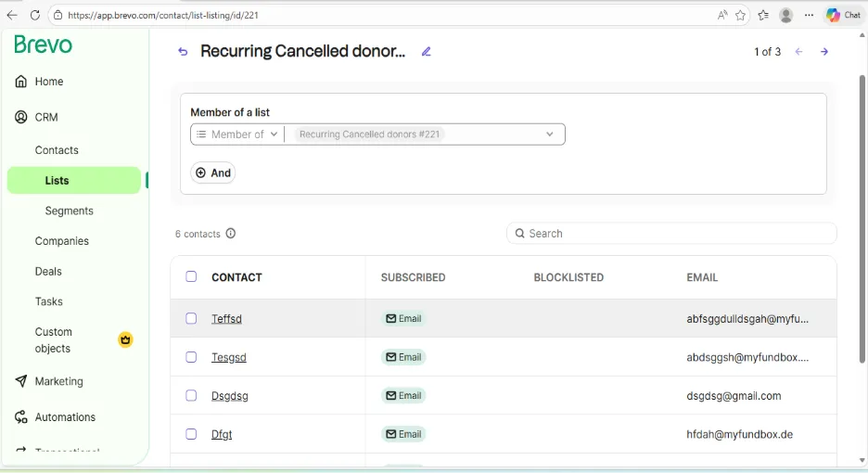Go to next list arrow
Screen dimensions: 868x473
[x=824, y=52]
